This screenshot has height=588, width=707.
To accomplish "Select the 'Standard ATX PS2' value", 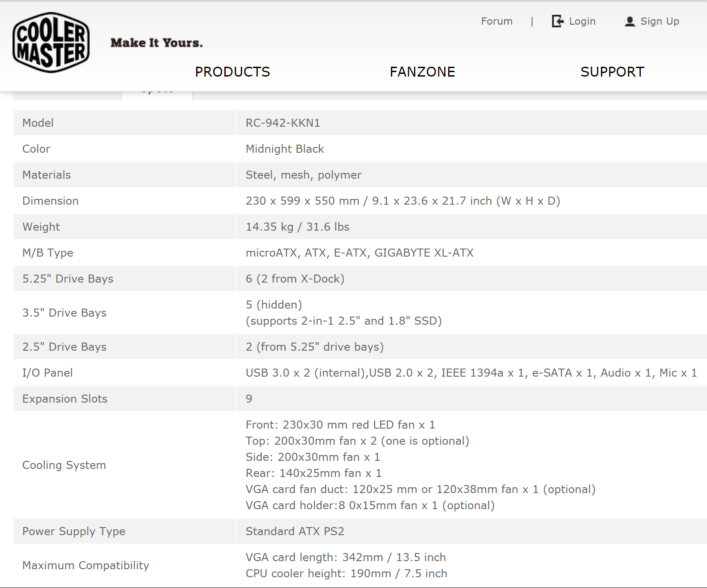I will [x=295, y=532].
